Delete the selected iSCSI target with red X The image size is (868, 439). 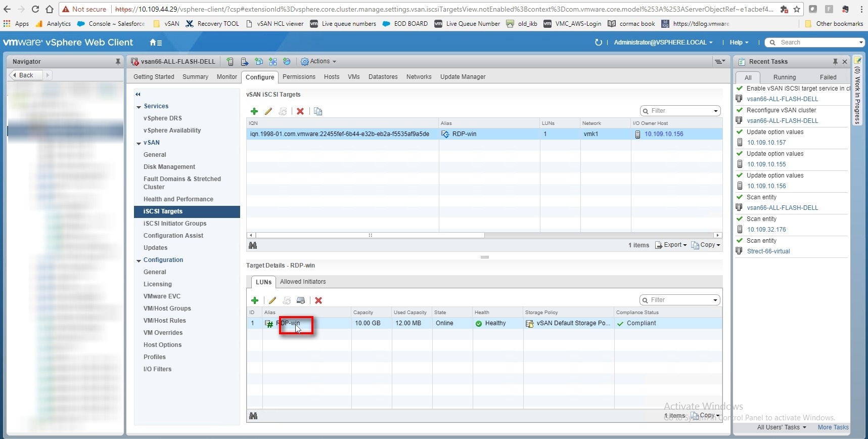pos(300,111)
